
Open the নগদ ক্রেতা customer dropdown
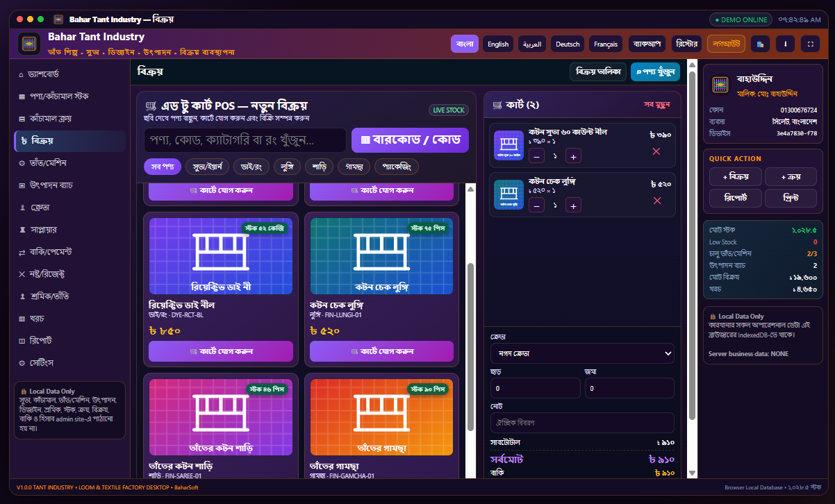(582, 353)
